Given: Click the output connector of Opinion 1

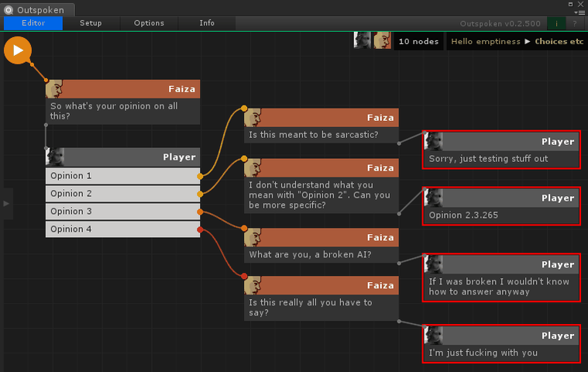Looking at the screenshot, I should point(200,176).
